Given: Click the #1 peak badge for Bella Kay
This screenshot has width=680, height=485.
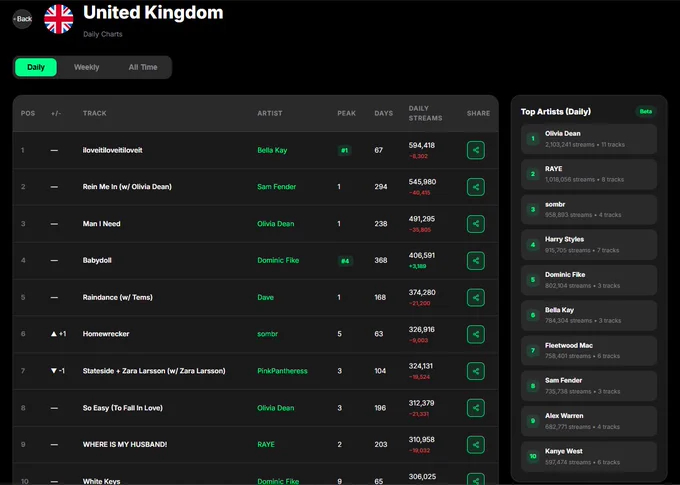Looking at the screenshot, I should pos(344,151).
